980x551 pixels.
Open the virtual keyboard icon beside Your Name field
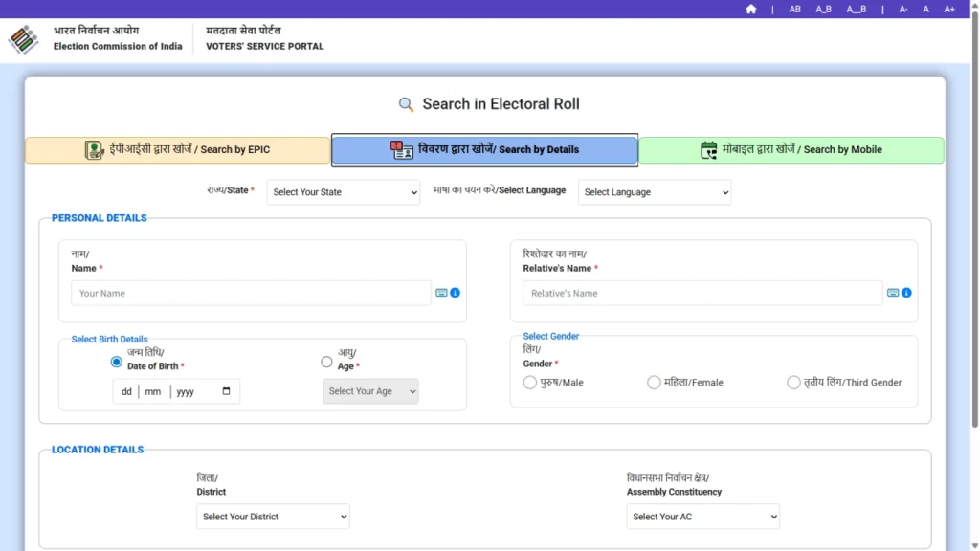(x=441, y=293)
